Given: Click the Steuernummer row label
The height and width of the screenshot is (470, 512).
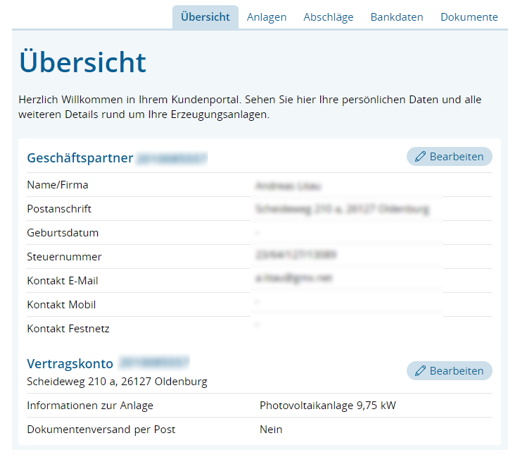Looking at the screenshot, I should [64, 257].
